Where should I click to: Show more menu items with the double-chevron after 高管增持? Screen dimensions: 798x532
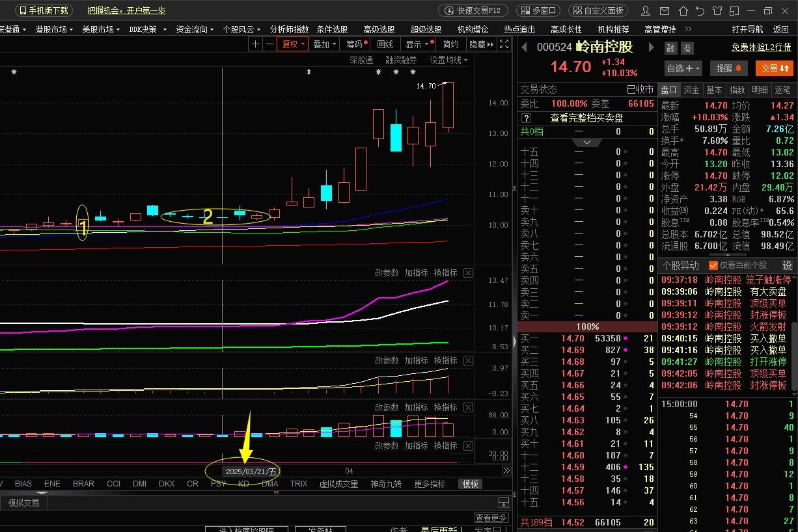pos(689,29)
